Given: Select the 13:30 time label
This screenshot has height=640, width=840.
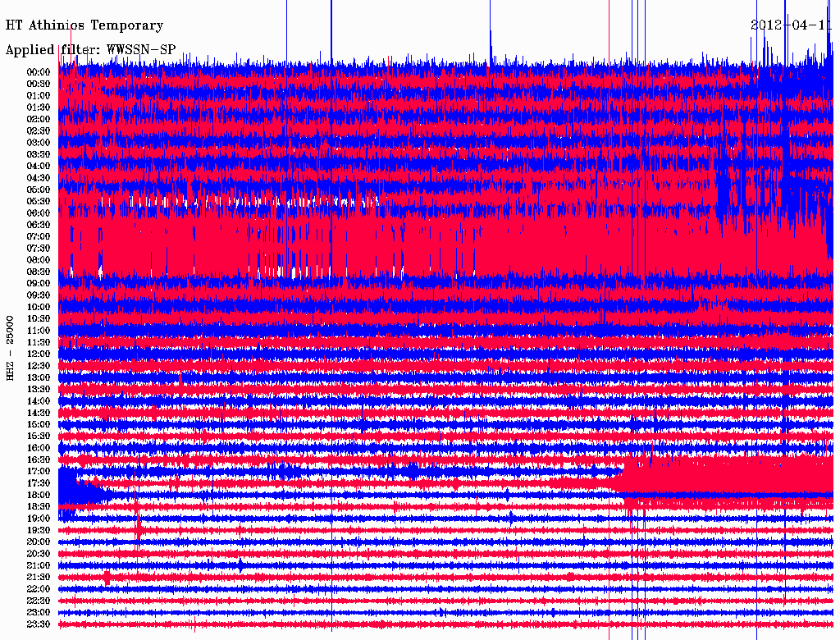Looking at the screenshot, I should click(x=39, y=389).
